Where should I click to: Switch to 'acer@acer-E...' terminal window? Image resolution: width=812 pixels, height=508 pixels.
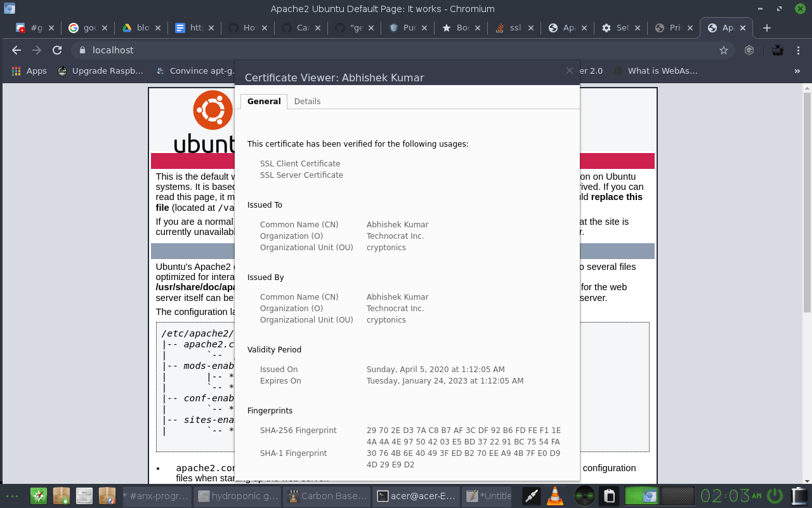(415, 496)
